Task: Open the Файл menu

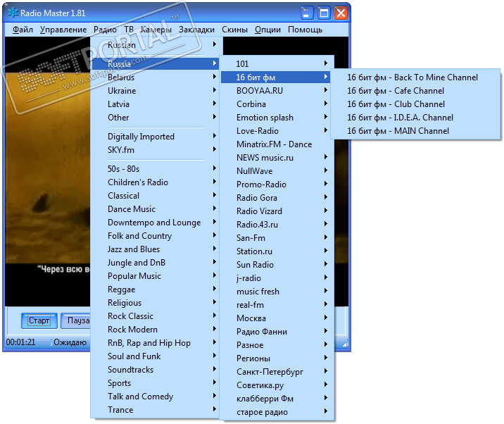Action: coord(23,30)
